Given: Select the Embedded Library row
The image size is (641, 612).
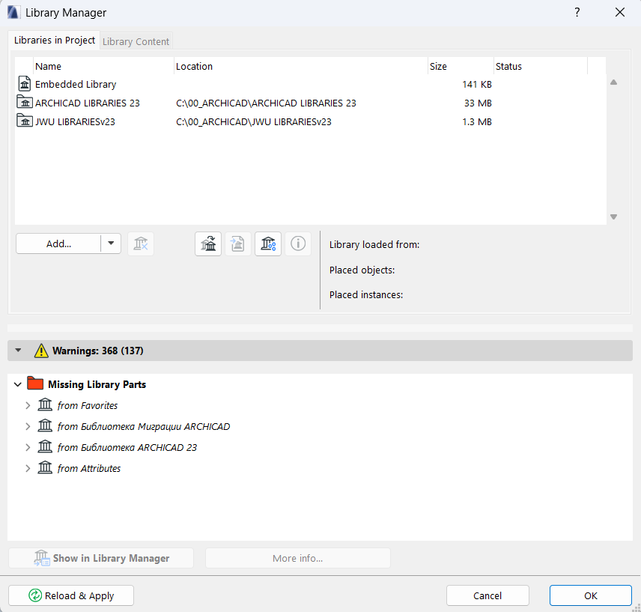Looking at the screenshot, I should [310, 84].
